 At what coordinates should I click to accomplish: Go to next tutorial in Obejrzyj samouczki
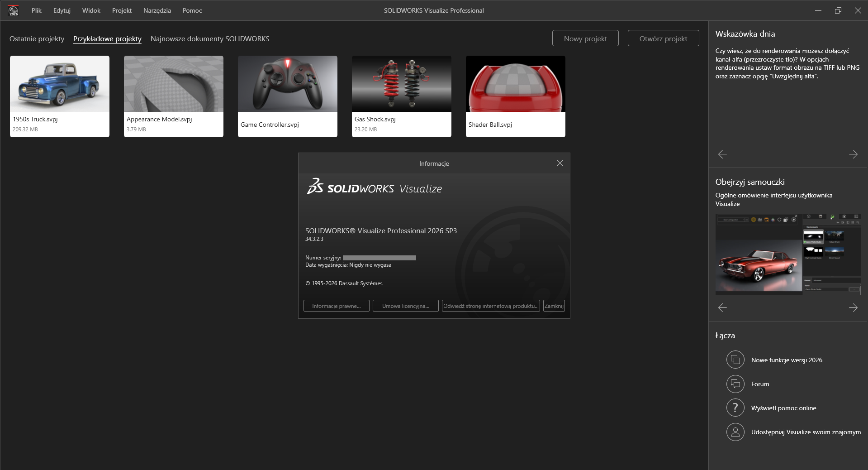853,308
